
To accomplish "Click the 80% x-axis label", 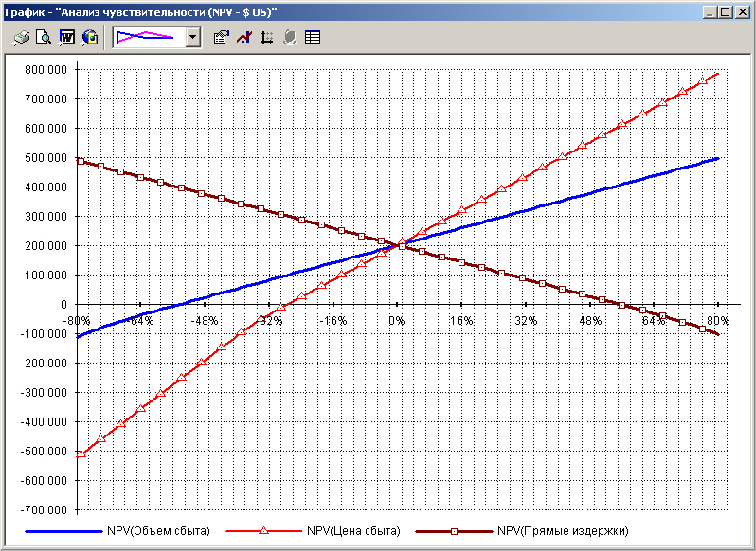I will pos(718,321).
